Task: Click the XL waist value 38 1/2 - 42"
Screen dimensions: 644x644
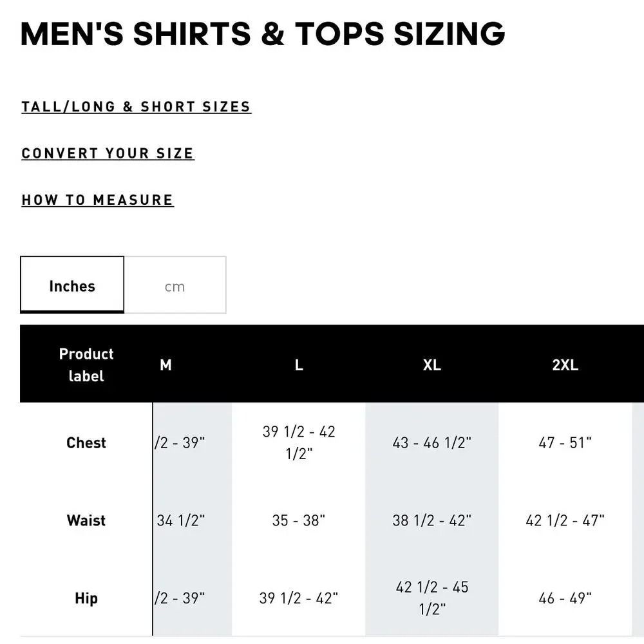Action: pos(432,520)
